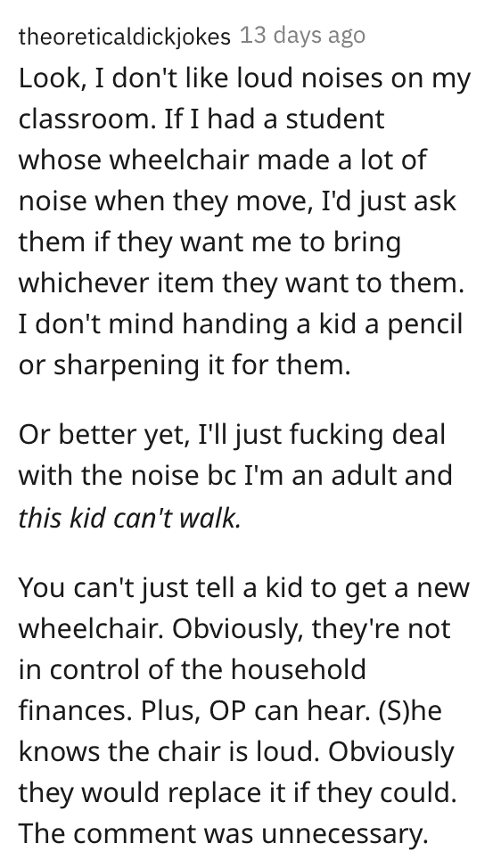Click the phrase 'they would replace it'
The image size is (501, 868).
pos(153,793)
